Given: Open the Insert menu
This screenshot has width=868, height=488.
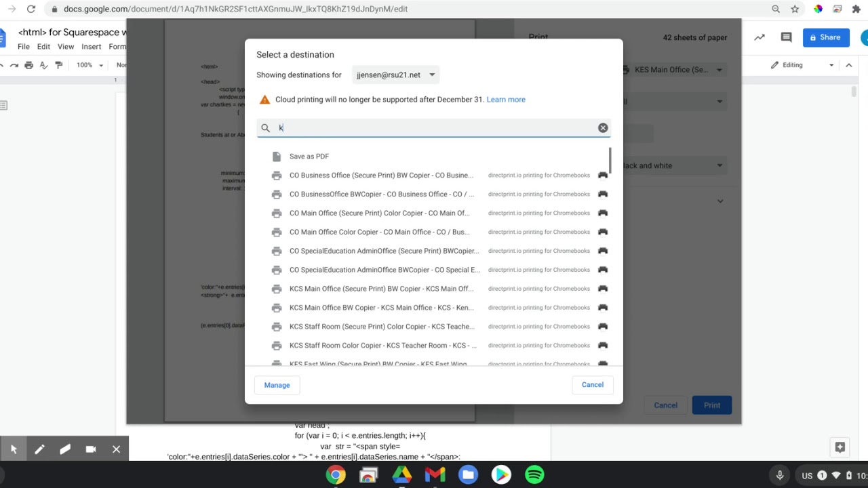Looking at the screenshot, I should [92, 47].
